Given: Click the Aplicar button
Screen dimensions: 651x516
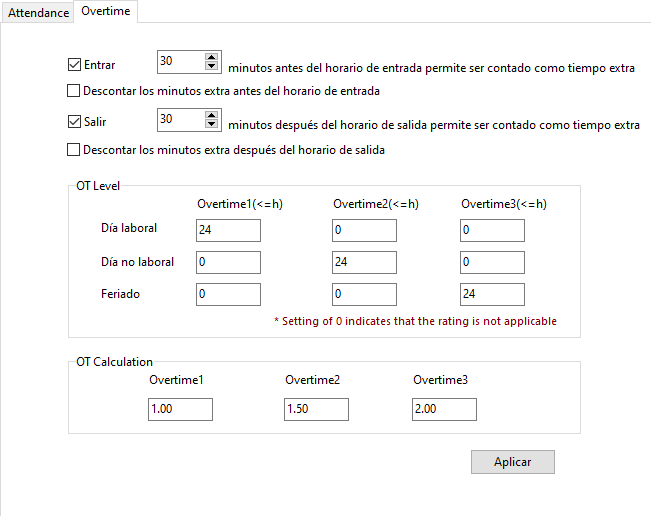Looking at the screenshot, I should (x=513, y=462).
